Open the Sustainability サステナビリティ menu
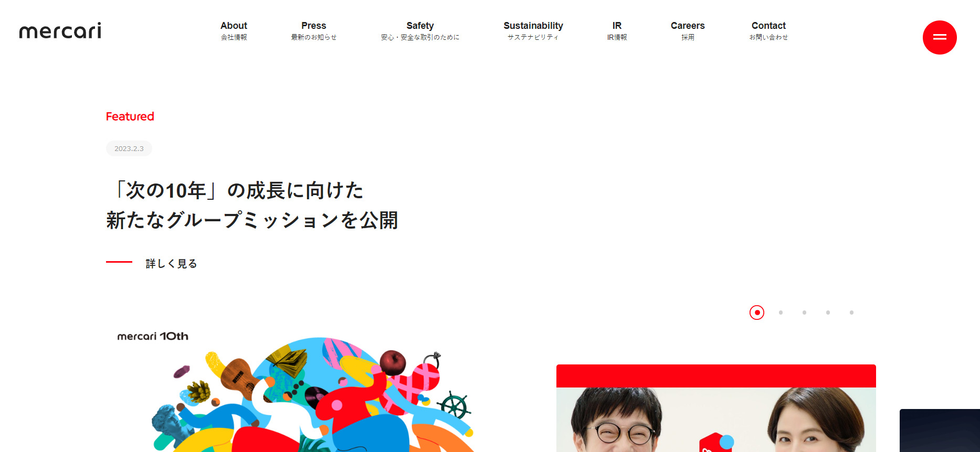 point(533,31)
